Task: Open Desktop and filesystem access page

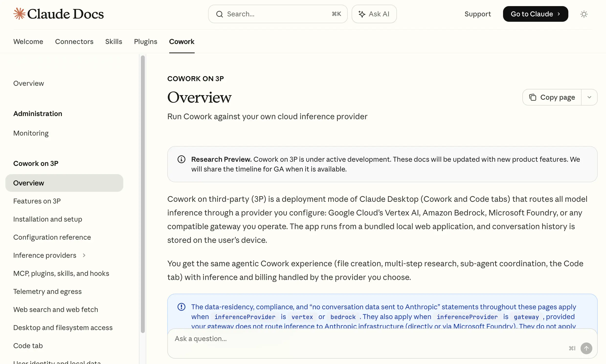Action: coord(63,328)
